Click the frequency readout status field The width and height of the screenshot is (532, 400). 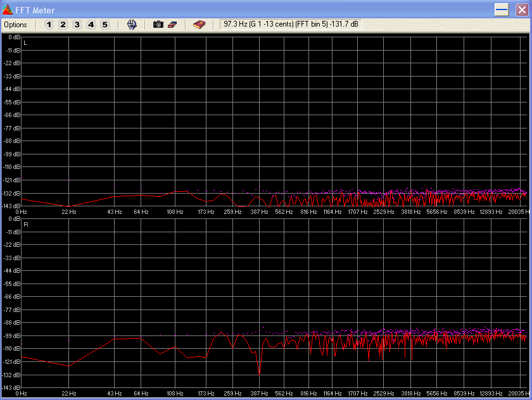point(291,24)
